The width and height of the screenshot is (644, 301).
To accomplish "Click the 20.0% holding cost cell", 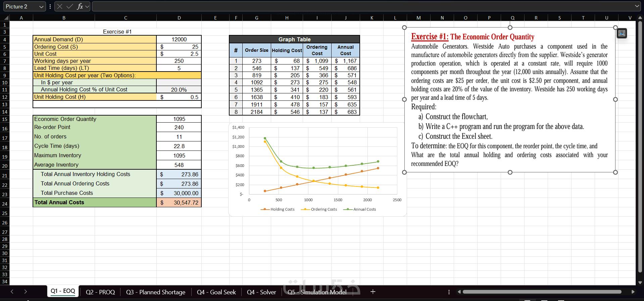I will click(x=179, y=90).
